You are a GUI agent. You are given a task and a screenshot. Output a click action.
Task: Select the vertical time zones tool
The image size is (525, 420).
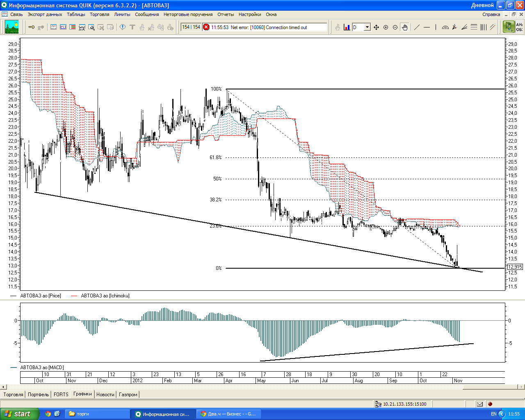coord(483,27)
